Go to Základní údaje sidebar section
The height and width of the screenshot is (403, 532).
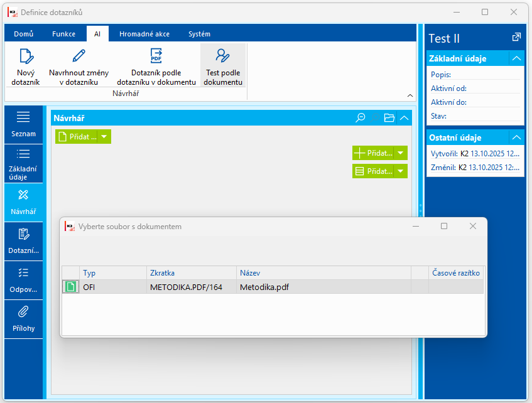tap(23, 164)
